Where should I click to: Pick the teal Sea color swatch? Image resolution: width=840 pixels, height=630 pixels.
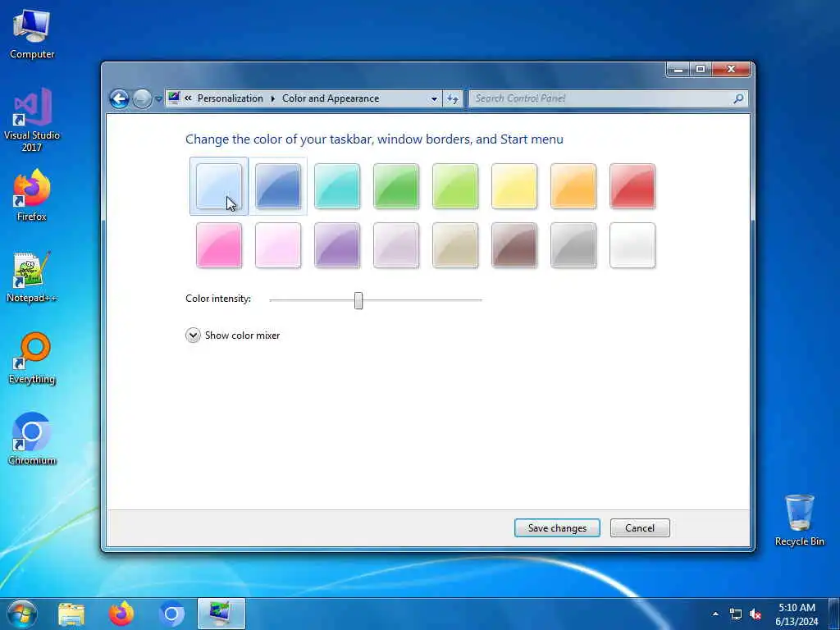(337, 186)
